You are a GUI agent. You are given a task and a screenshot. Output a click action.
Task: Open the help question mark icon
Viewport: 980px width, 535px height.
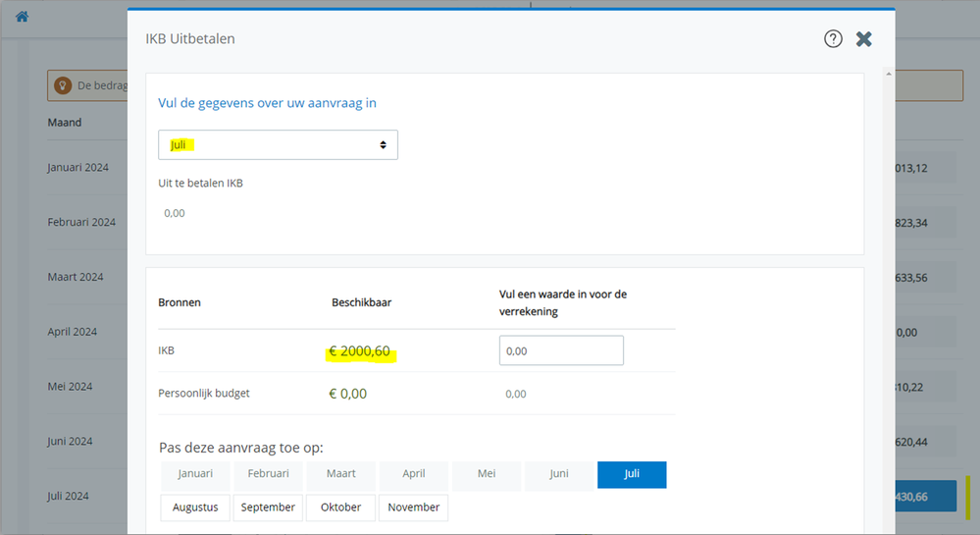(x=833, y=39)
